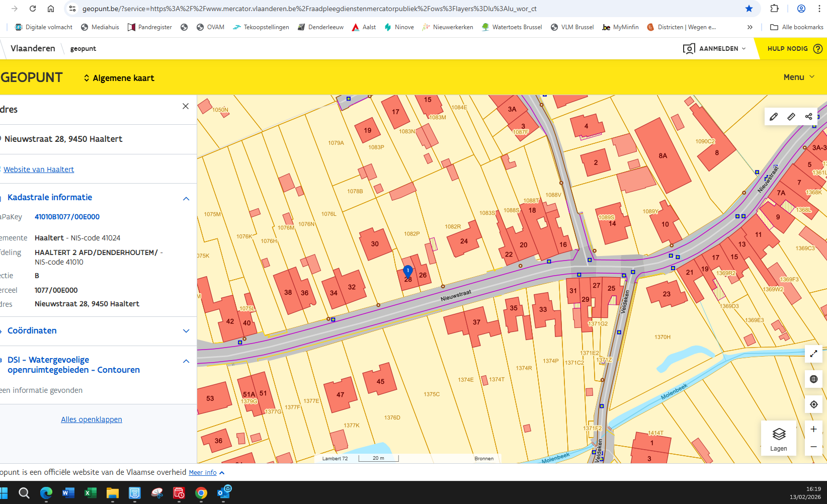The image size is (827, 504).
Task: Select the pencil draw tool on map
Action: 774,117
